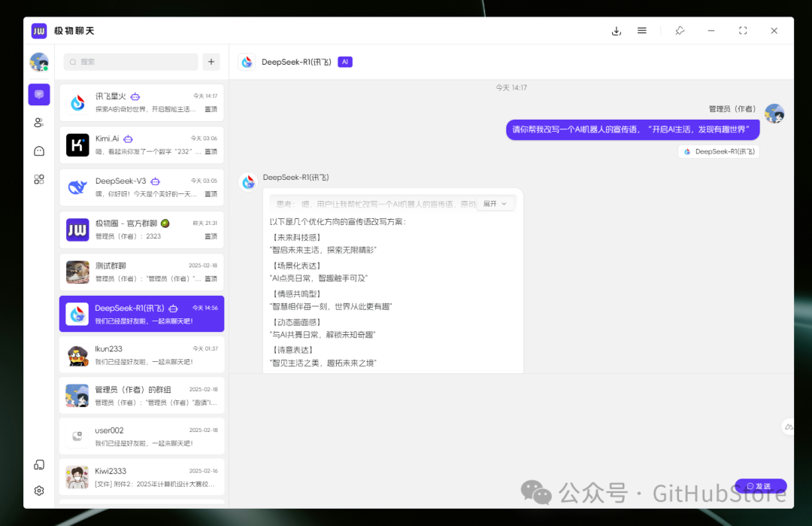Image resolution: width=812 pixels, height=526 pixels.
Task: Click 极物聊天 title text
Action: click(74, 31)
